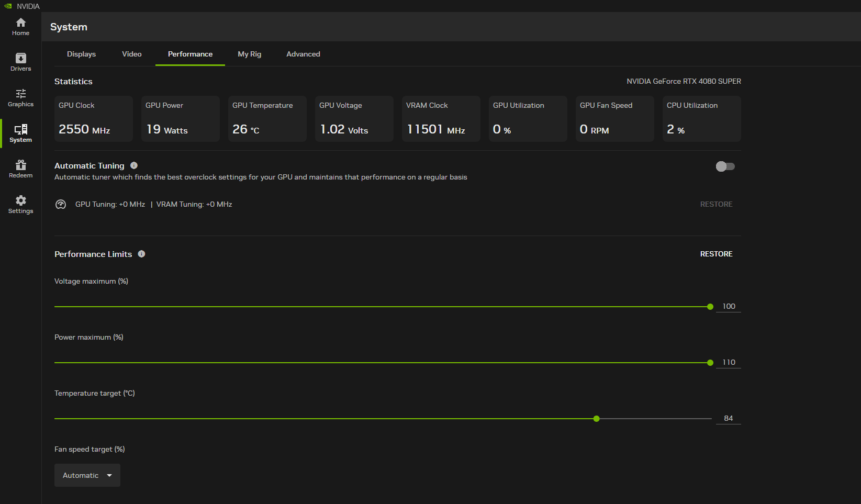The width and height of the screenshot is (861, 504).
Task: Click the CPU Utilization statistic card
Action: pos(702,119)
